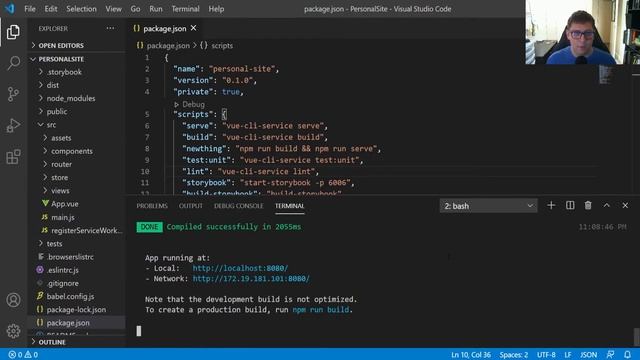
Task: Open the Run menu
Action: tap(156, 9)
